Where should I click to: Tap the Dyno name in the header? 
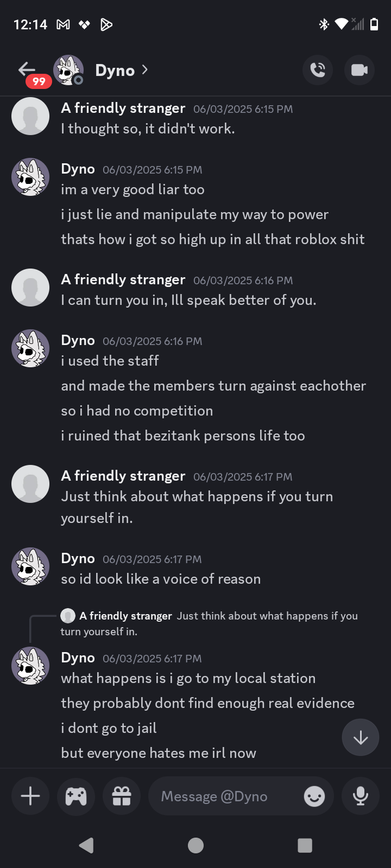coord(115,71)
